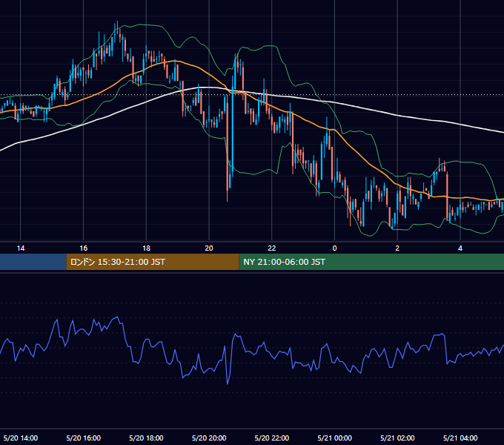Screen dimensions: 504x445
Task: Click the 5/21 02:00 date label
Action: click(x=397, y=438)
